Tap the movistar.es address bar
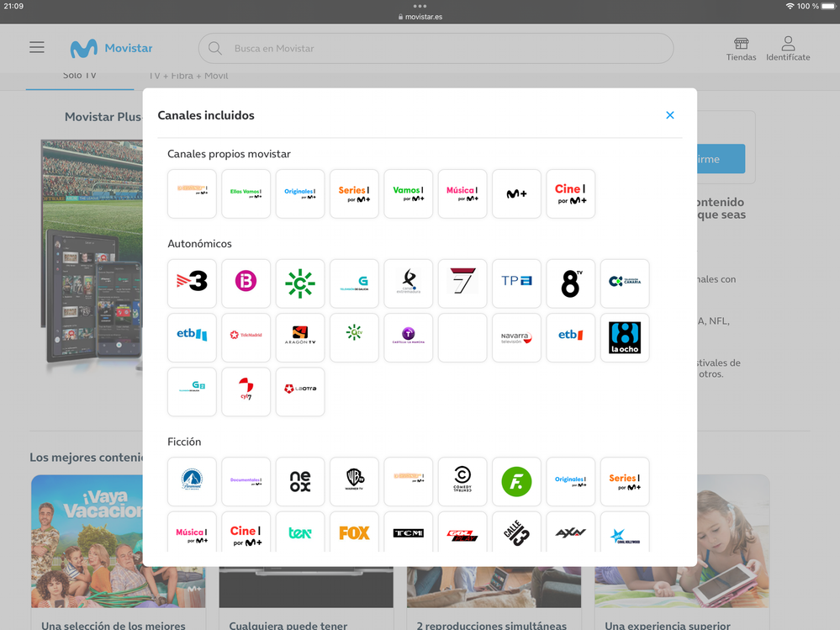The width and height of the screenshot is (840, 630). 420,17
